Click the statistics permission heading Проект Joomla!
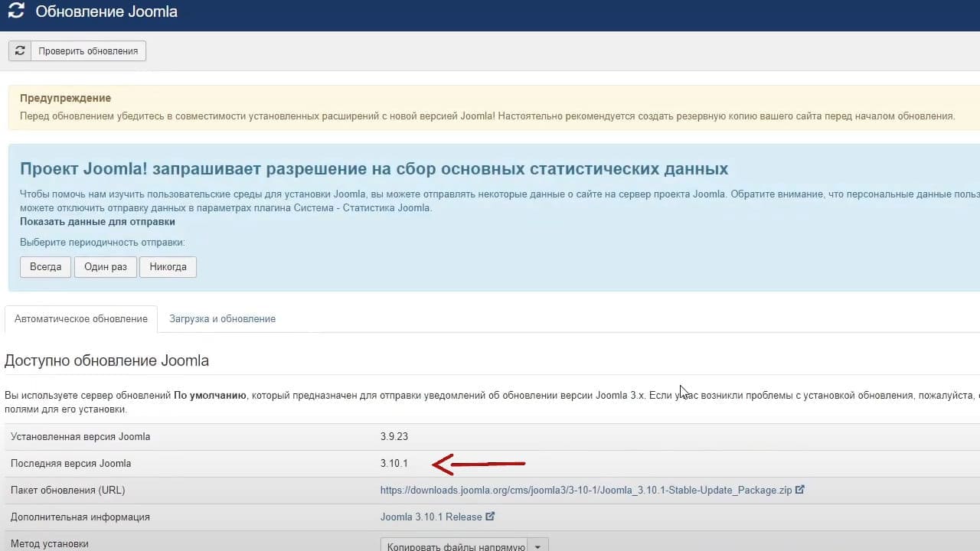 click(374, 168)
